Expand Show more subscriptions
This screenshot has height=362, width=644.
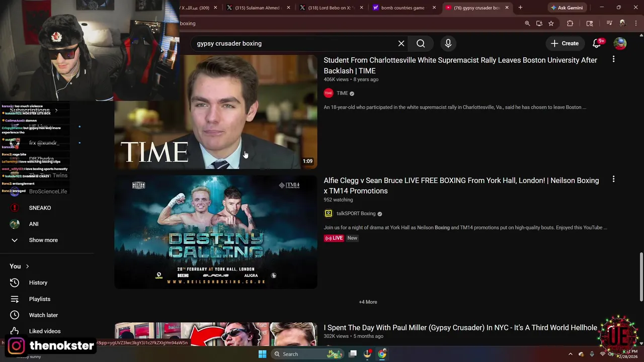[x=43, y=240]
